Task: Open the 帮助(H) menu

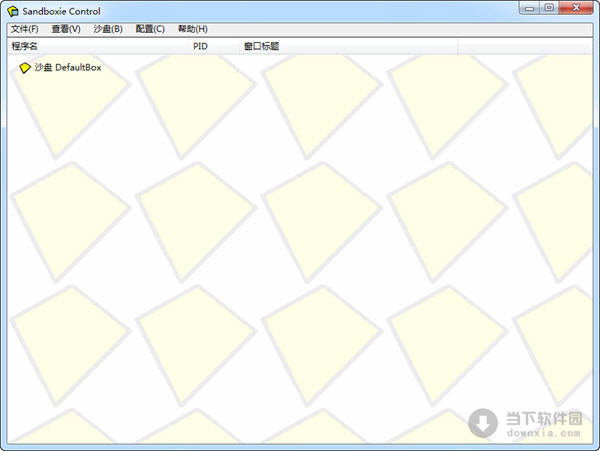Action: 193,29
